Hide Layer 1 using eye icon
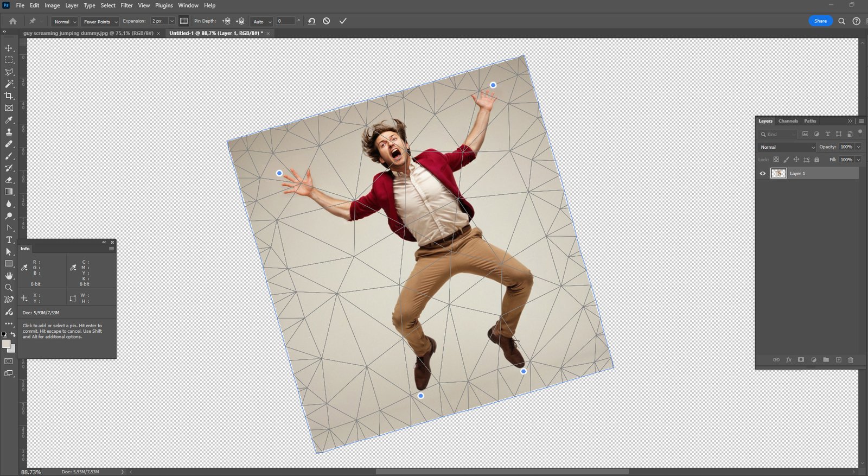This screenshot has height=476, width=868. 763,174
